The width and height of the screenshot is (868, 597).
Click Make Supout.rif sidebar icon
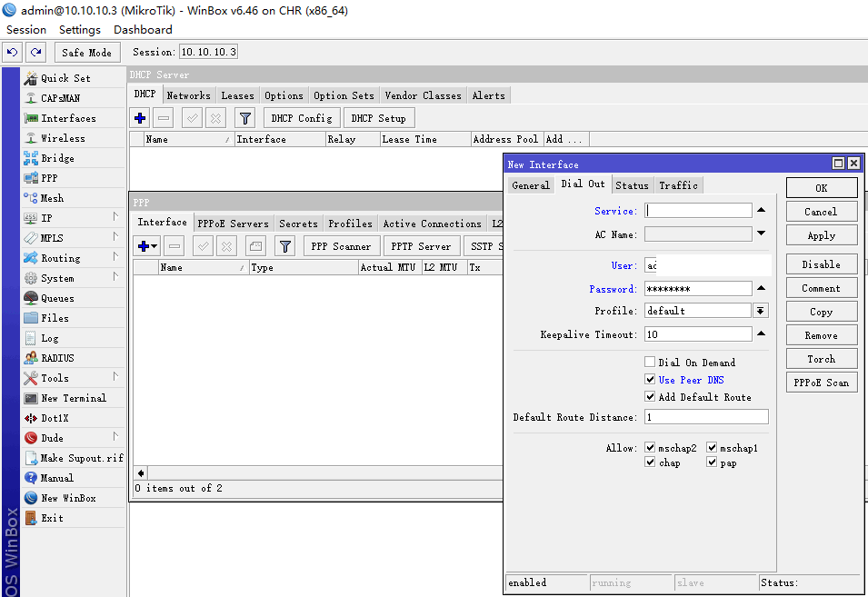pos(31,458)
